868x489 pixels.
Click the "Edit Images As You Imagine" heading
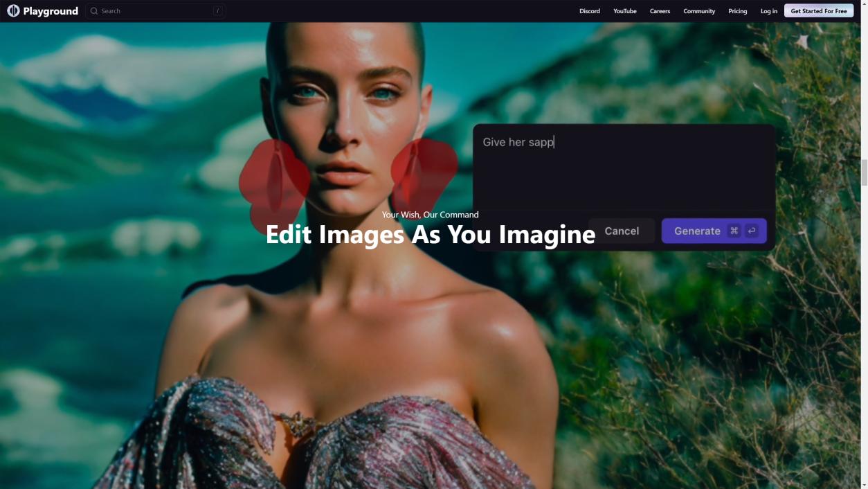(431, 235)
